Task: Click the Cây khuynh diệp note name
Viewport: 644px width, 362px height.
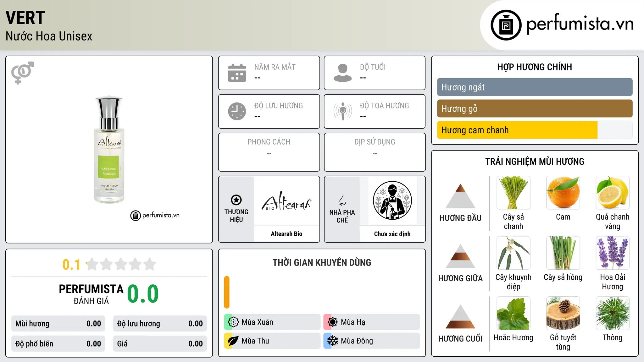Action: (514, 282)
